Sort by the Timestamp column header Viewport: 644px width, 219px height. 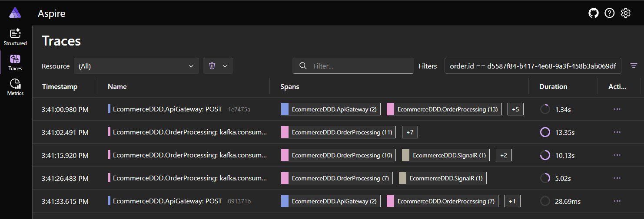(x=60, y=87)
